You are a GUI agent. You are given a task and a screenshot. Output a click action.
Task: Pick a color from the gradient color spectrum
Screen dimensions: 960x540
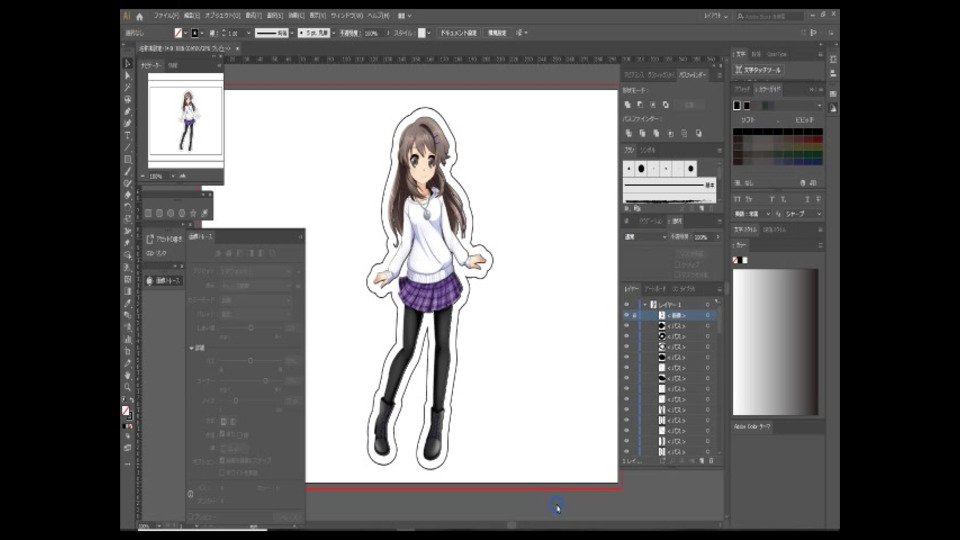[x=775, y=340]
